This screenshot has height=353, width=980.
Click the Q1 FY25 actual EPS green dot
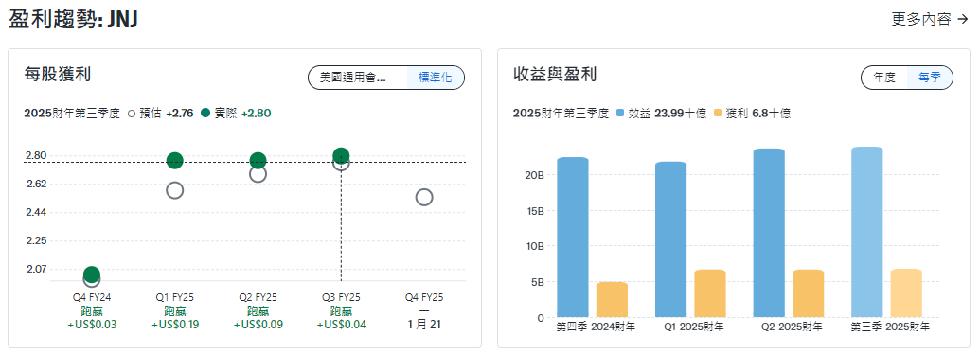tap(175, 161)
